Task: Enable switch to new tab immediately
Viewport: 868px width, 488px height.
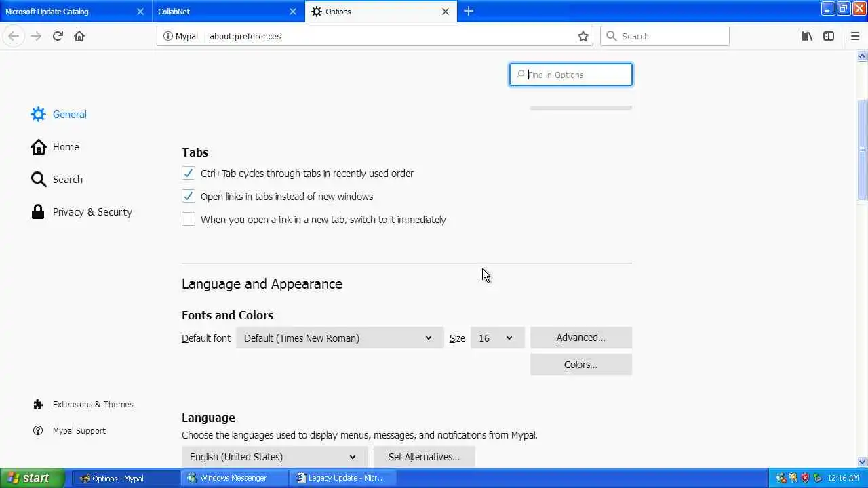Action: coord(189,220)
